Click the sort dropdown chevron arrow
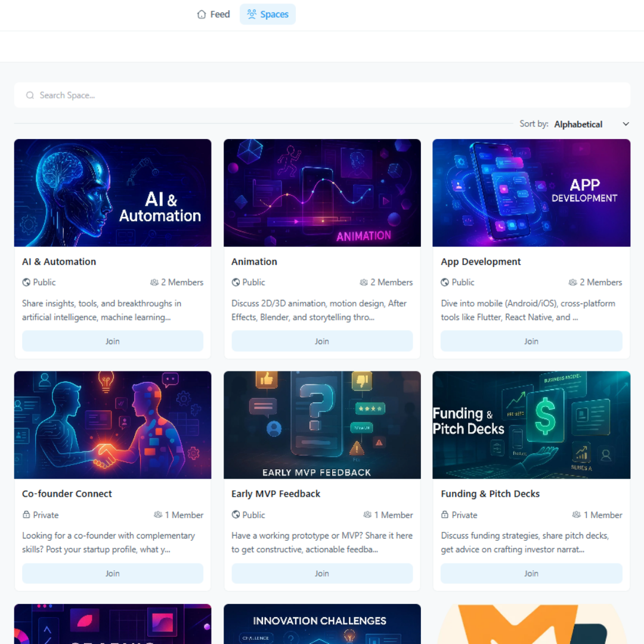The width and height of the screenshot is (644, 644). 626,124
